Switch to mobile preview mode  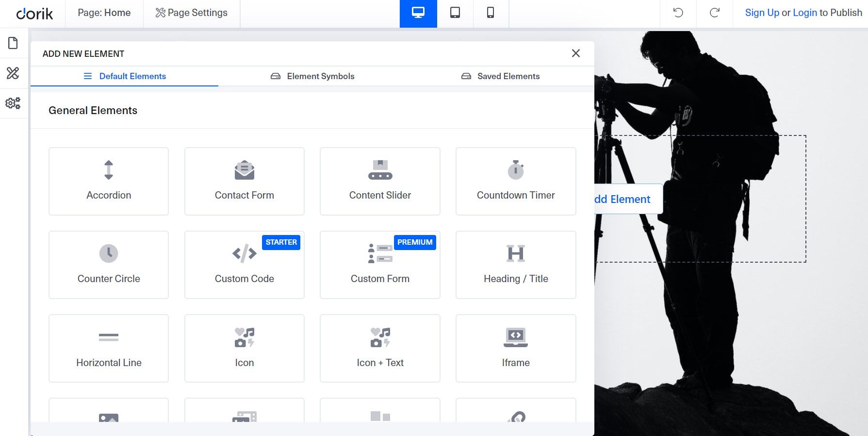pyautogui.click(x=491, y=13)
